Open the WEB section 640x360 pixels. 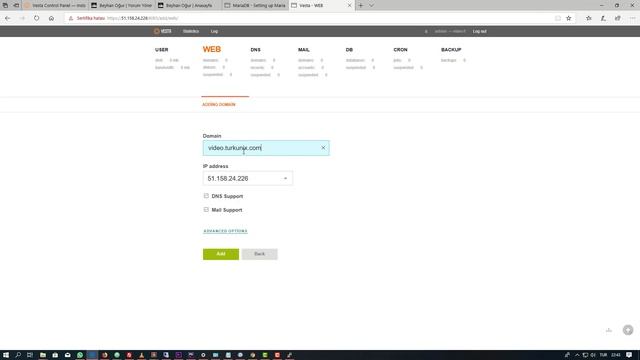pyautogui.click(x=212, y=49)
